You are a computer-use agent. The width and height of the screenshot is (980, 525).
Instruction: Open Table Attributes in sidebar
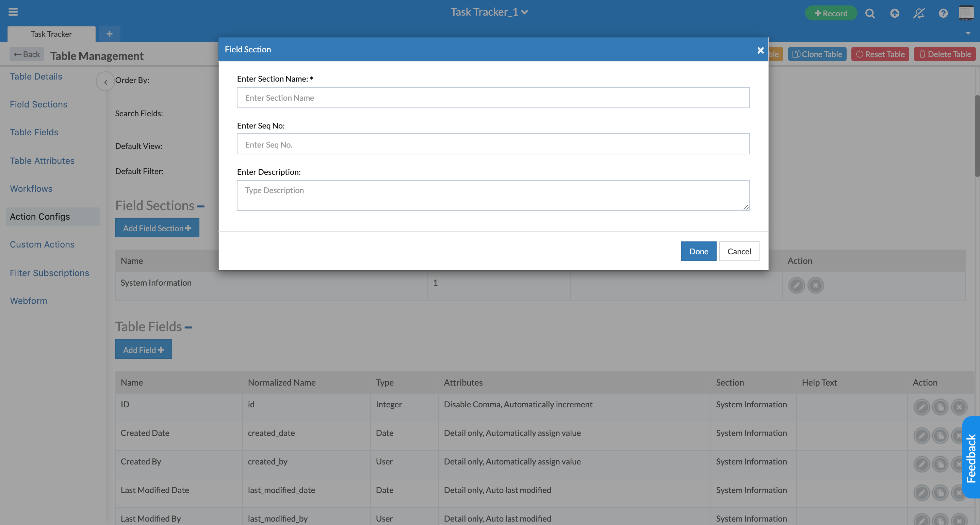click(42, 161)
